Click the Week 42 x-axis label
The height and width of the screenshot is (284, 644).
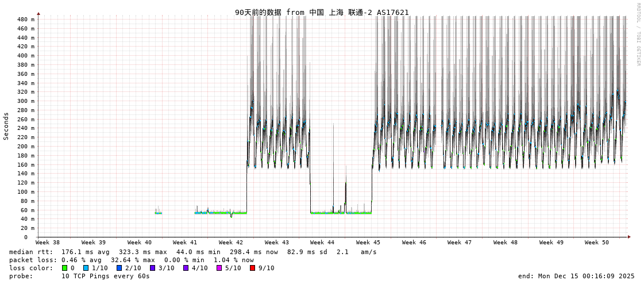click(x=231, y=243)
